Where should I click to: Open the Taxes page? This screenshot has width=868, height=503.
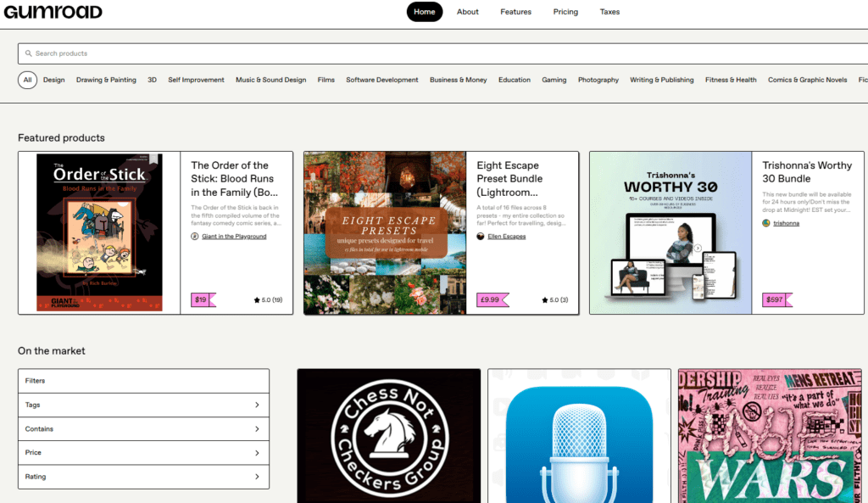[610, 12]
